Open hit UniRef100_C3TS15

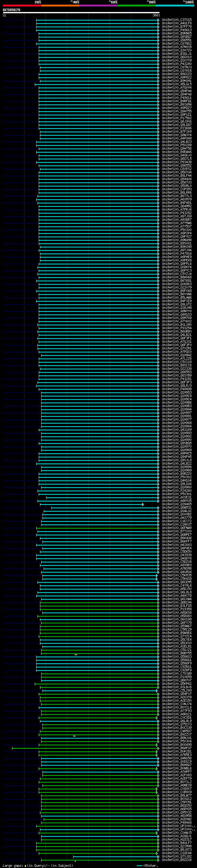(x=177, y=20)
